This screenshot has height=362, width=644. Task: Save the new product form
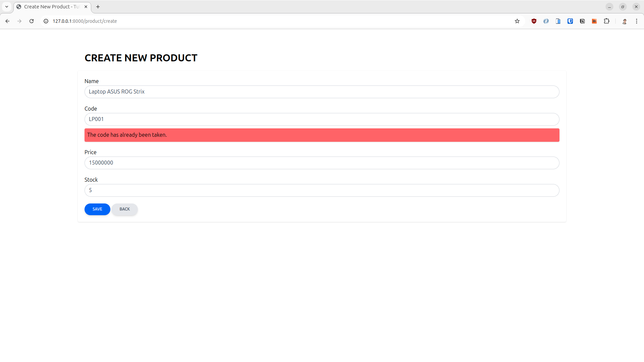[97, 209]
